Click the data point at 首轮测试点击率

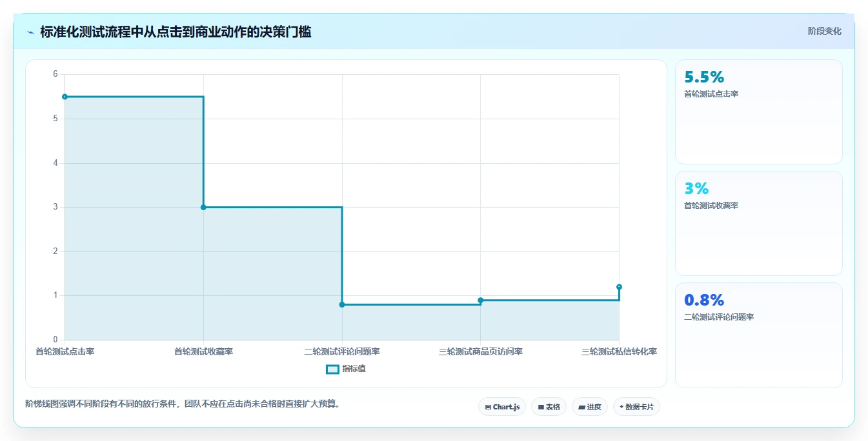(65, 97)
